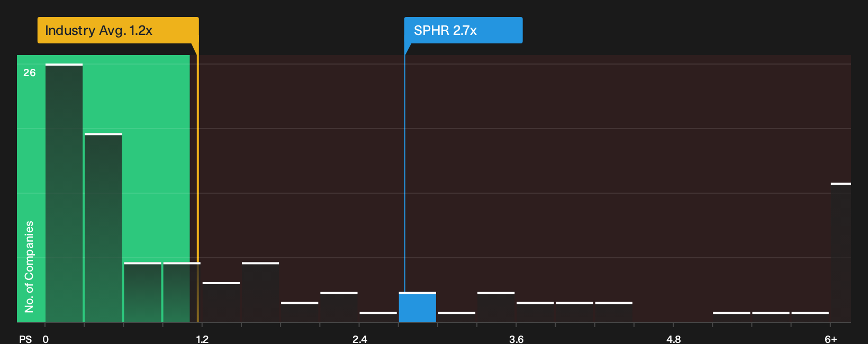
Task: Click the SPHR 2.7x label
Action: tap(463, 30)
